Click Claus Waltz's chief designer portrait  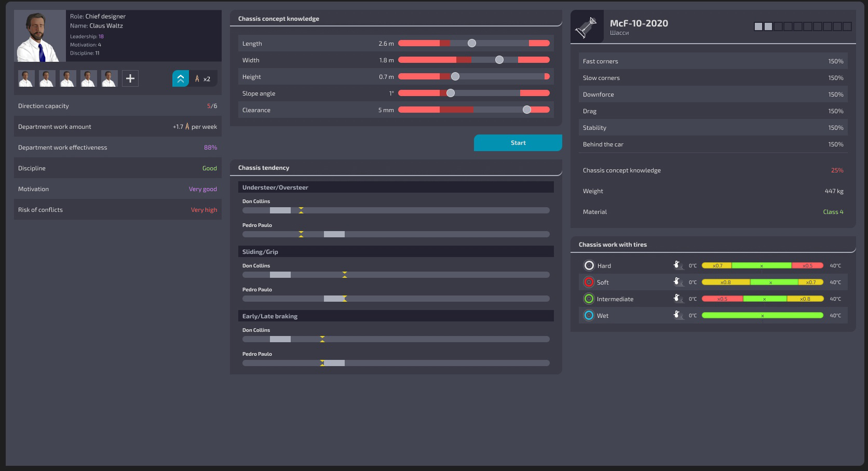click(x=40, y=36)
